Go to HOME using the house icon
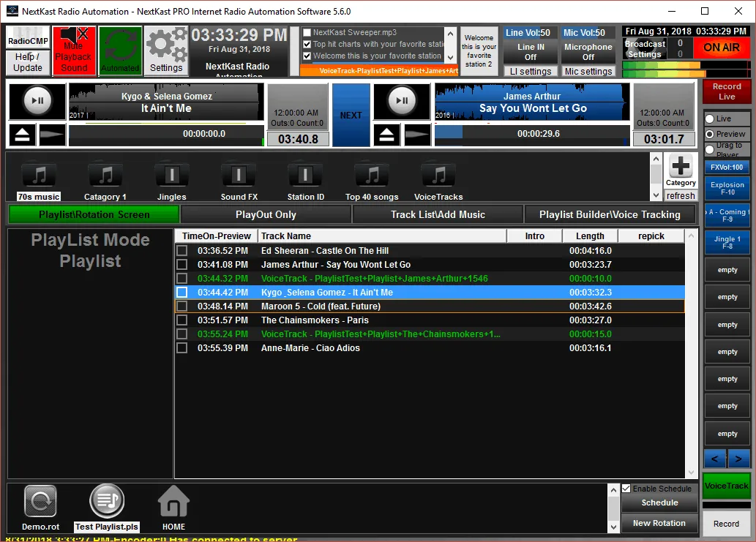Screen dimensions: 756x542 pos(173,503)
